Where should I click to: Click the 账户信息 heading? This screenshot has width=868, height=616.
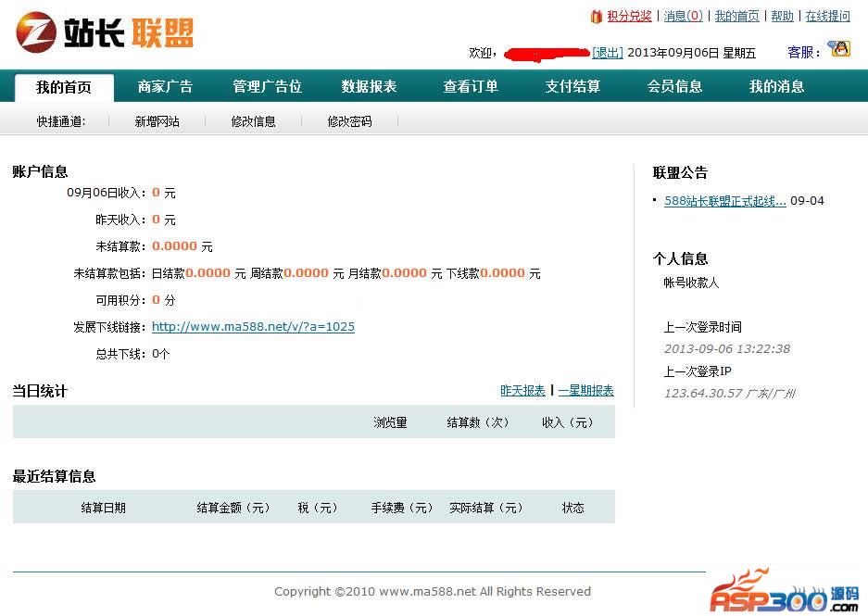point(40,171)
